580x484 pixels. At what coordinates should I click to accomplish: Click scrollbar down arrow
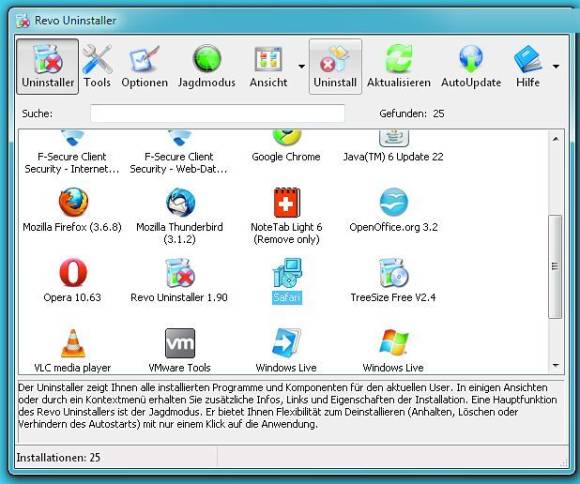pyautogui.click(x=555, y=366)
